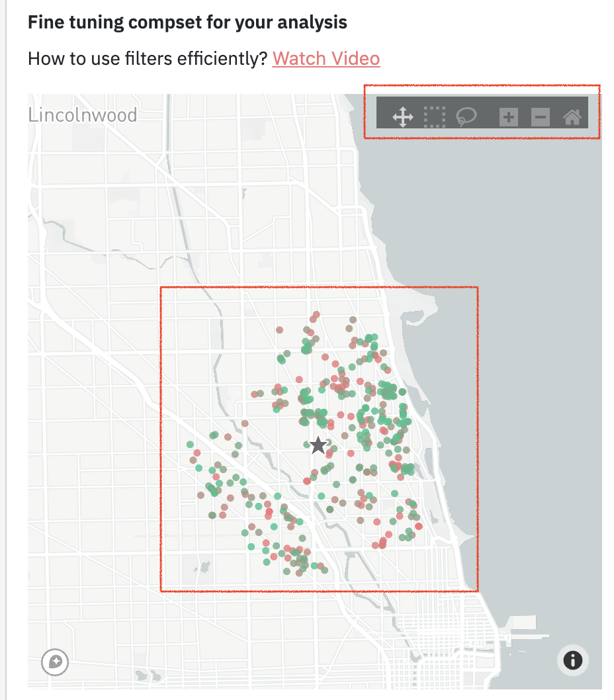The width and height of the screenshot is (614, 700).
Task: Click the info icon on the map
Action: [x=572, y=660]
